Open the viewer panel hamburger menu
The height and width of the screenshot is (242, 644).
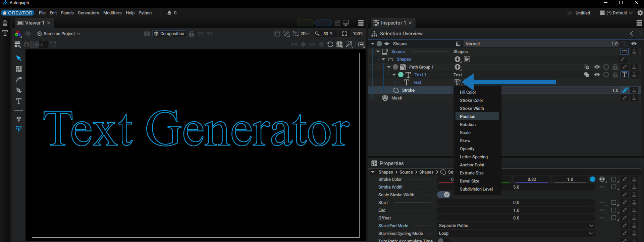pos(361,23)
